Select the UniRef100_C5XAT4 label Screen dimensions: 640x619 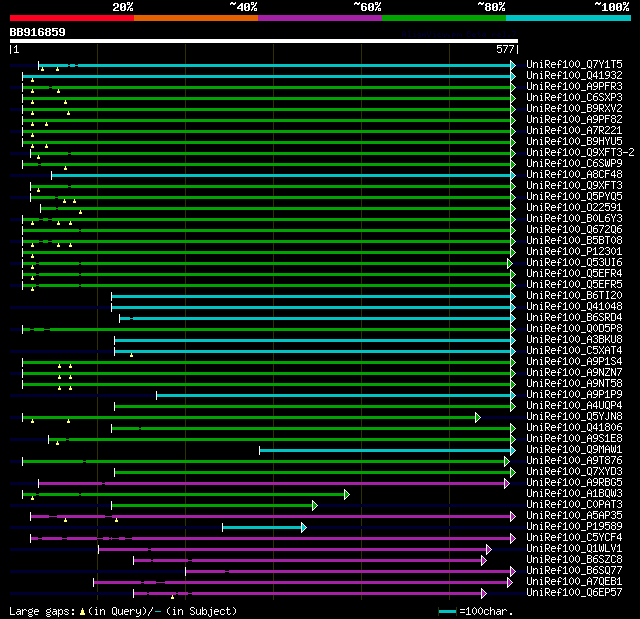(x=574, y=351)
